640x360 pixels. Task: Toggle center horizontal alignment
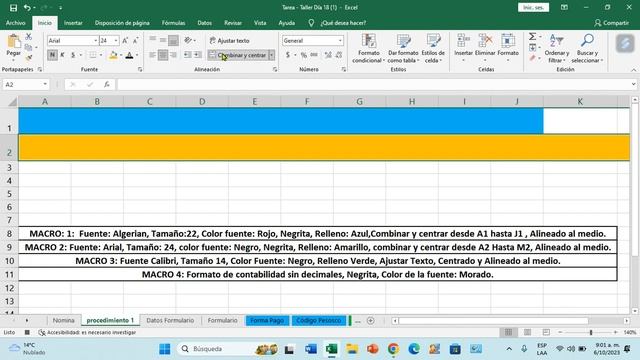click(x=163, y=55)
